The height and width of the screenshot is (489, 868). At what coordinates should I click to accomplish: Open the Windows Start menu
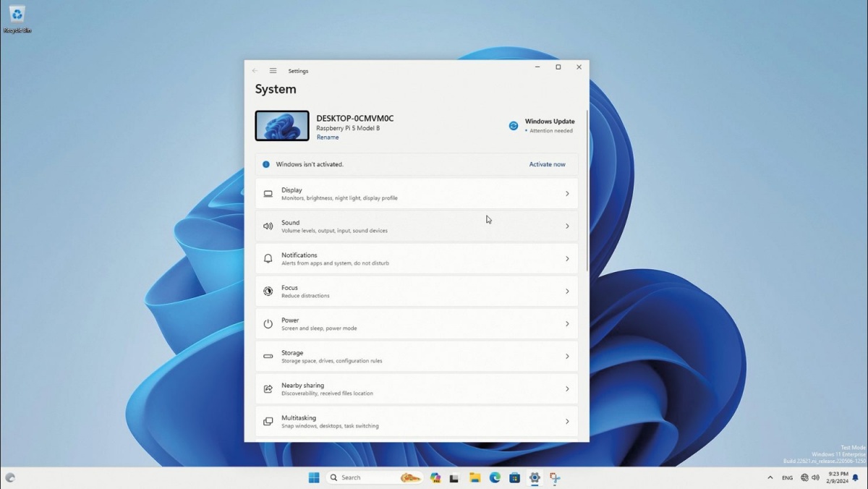[314, 477]
